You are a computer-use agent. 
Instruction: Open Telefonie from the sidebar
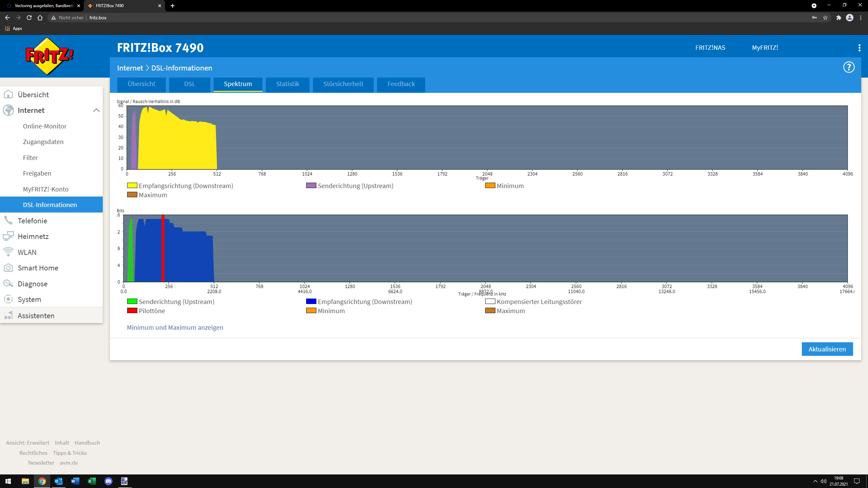pyautogui.click(x=32, y=221)
